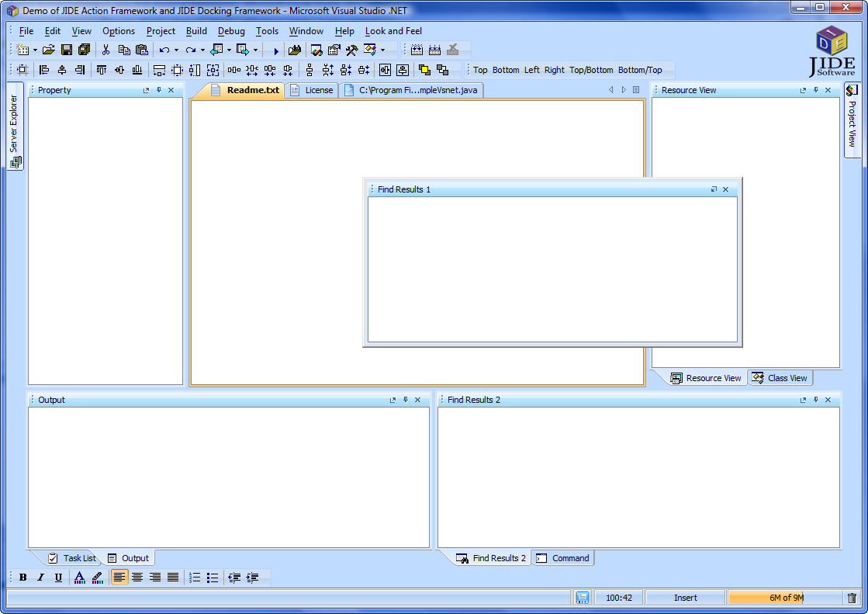Click the Center Horizontally icon
This screenshot has width=868, height=614.
click(386, 70)
